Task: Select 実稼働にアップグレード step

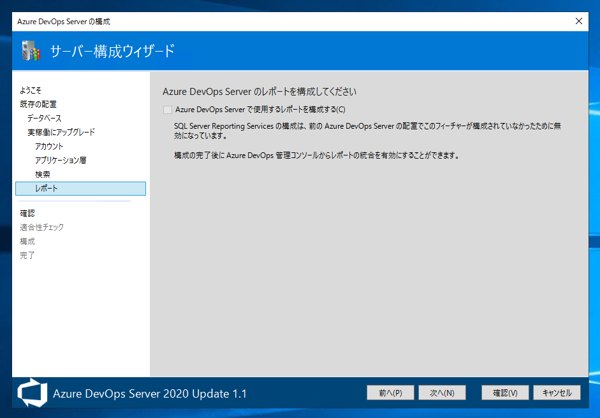Action: click(61, 132)
